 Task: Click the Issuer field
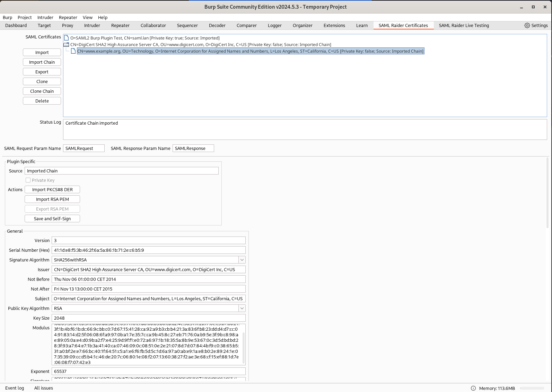pyautogui.click(x=148, y=269)
